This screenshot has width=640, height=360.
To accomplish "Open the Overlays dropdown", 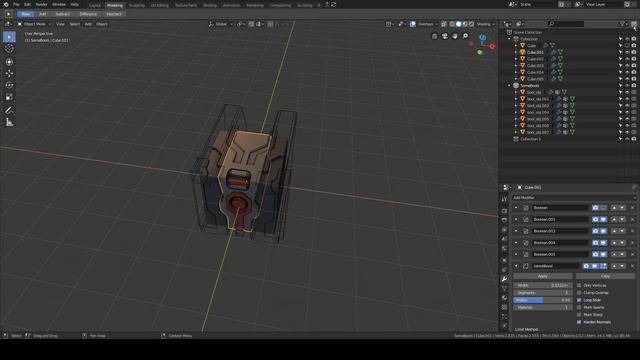I will pyautogui.click(x=428, y=24).
